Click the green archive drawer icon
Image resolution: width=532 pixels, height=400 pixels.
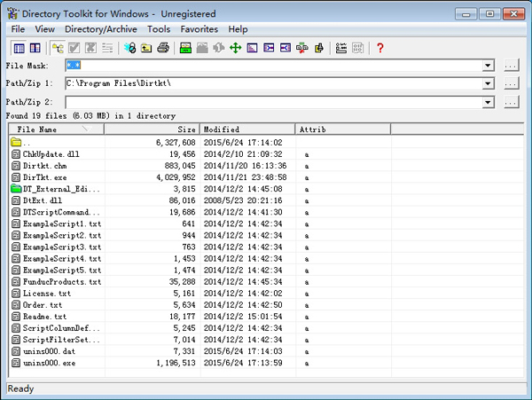tap(185, 48)
